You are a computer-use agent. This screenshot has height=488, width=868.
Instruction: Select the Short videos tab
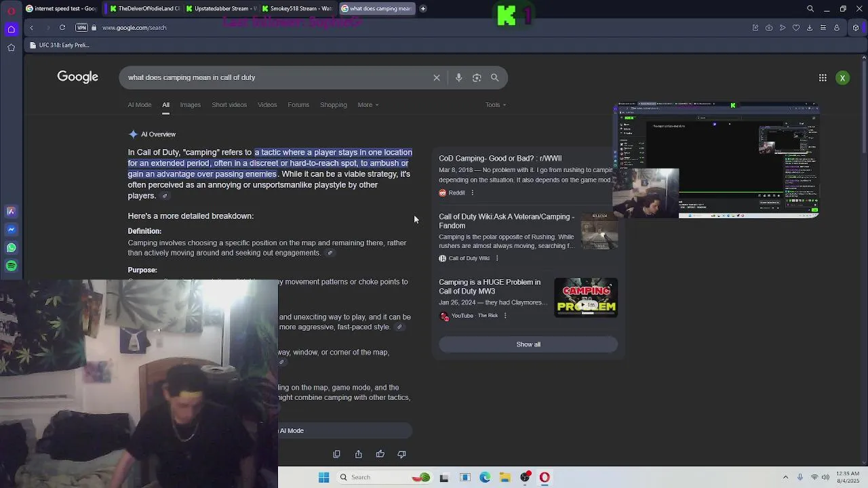(229, 105)
